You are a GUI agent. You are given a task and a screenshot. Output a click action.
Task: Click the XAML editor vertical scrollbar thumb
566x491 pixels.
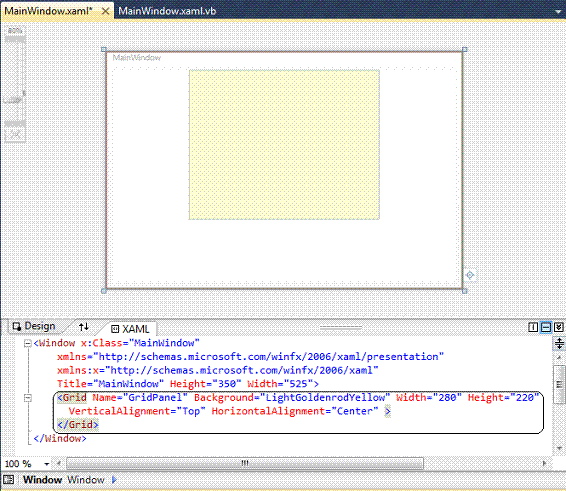click(x=559, y=383)
